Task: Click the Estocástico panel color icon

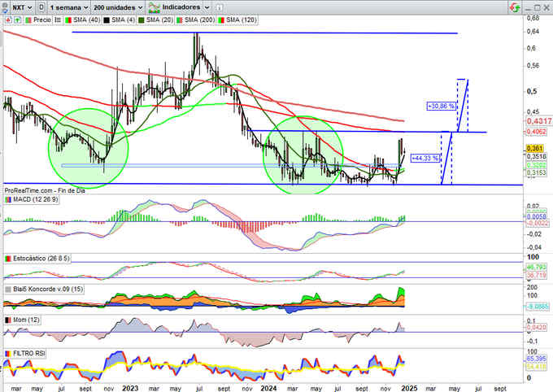Action: [x=8, y=259]
